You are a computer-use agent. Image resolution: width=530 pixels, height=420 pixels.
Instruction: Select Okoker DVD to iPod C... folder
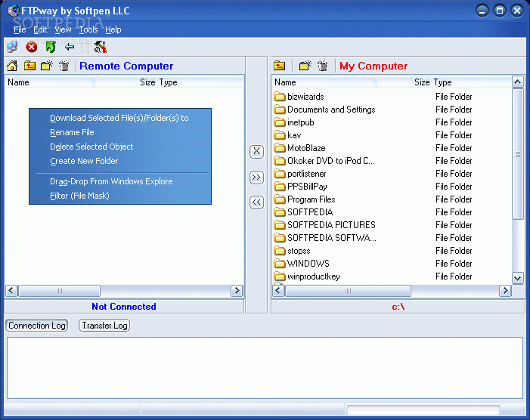click(x=324, y=161)
